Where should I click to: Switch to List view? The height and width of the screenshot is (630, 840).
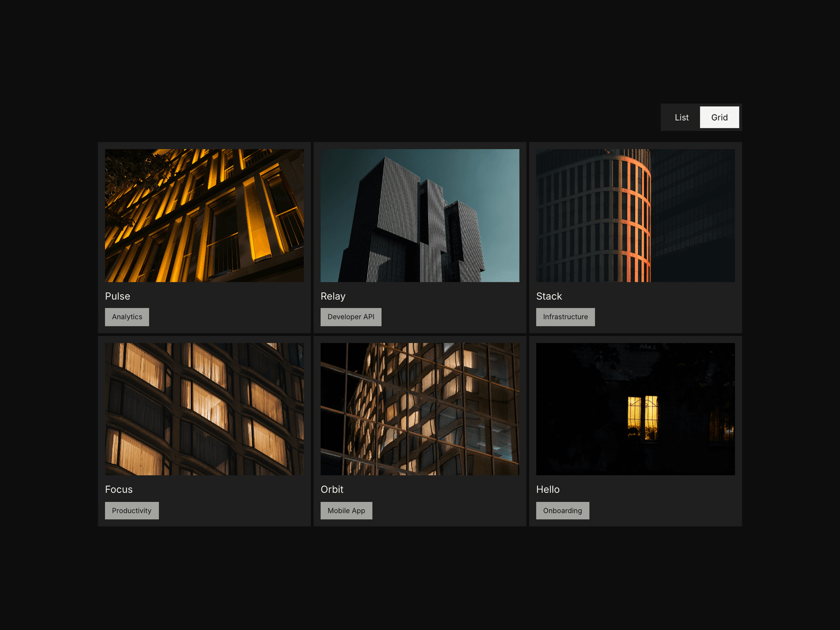coord(681,117)
